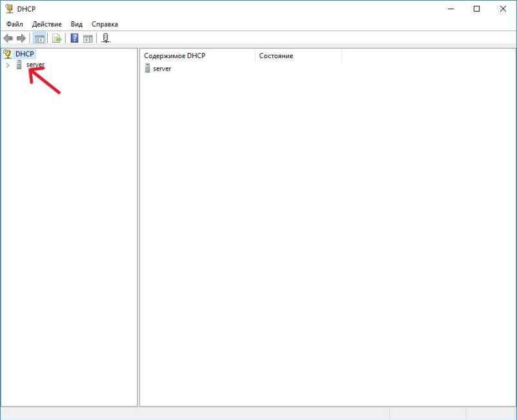Open Help via blue question mark icon

click(x=74, y=38)
